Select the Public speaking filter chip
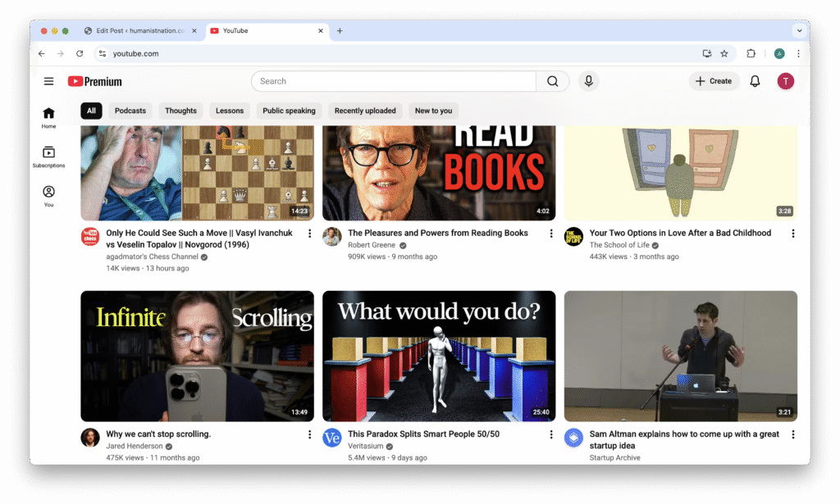The image size is (840, 504). (x=289, y=111)
